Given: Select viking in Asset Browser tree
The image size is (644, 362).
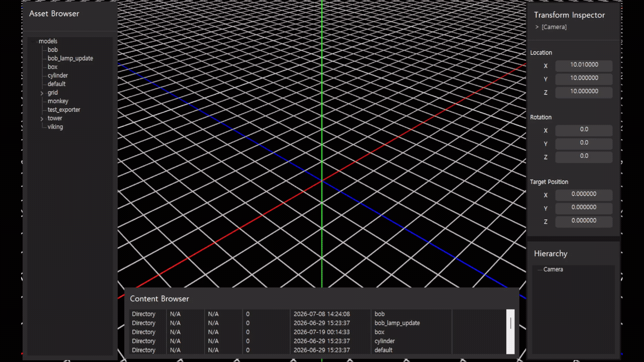Looking at the screenshot, I should [55, 127].
